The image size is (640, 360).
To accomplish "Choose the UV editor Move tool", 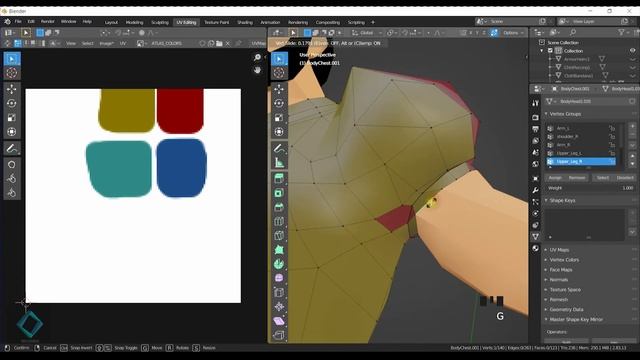I will (x=11, y=89).
